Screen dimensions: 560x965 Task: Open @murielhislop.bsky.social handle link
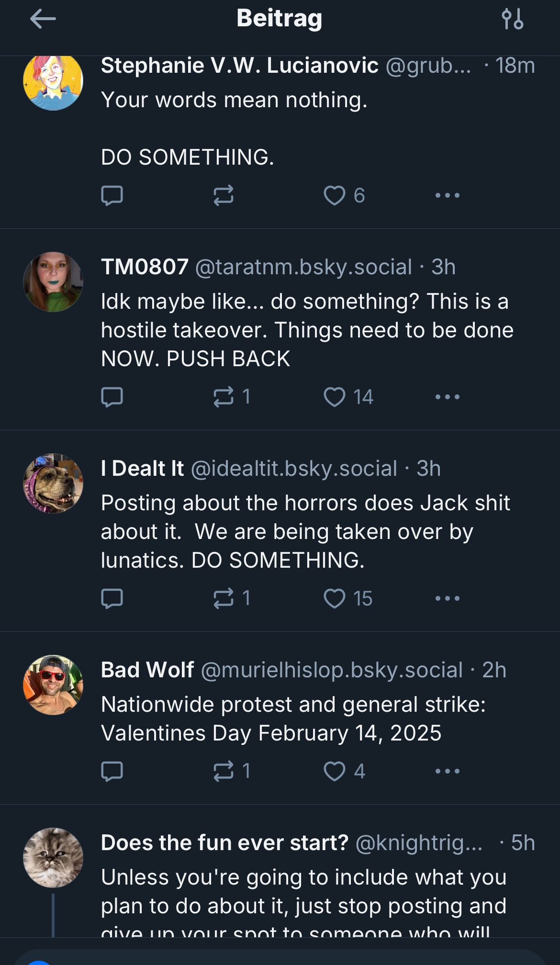332,670
